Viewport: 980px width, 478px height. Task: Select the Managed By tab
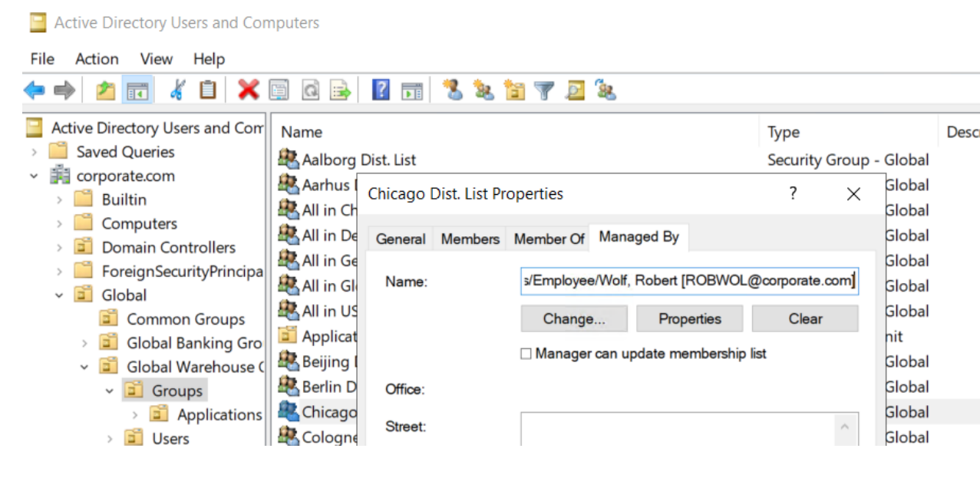pyautogui.click(x=639, y=237)
